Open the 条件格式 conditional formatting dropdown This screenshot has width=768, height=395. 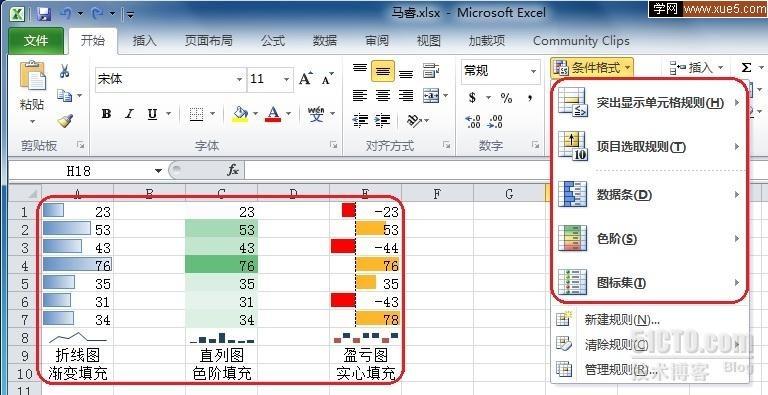(592, 68)
